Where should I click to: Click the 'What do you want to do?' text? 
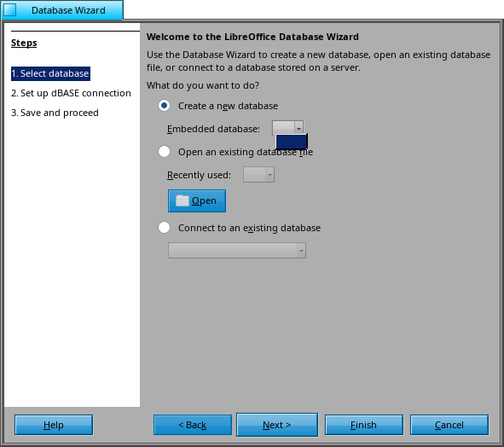tap(203, 85)
